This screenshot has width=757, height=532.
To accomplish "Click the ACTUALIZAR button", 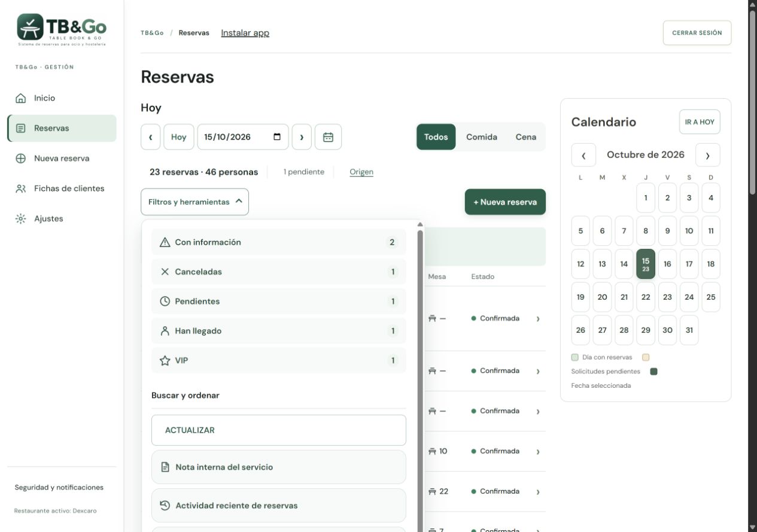I will (279, 430).
